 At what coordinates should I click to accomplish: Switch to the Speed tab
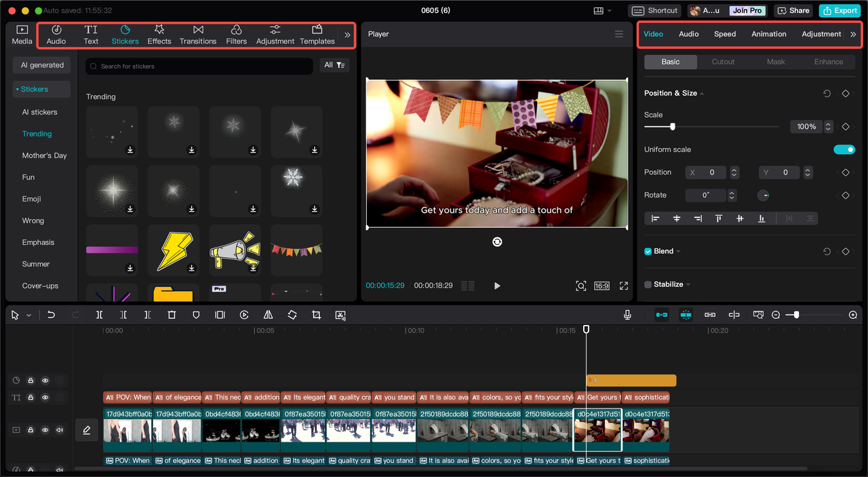725,34
